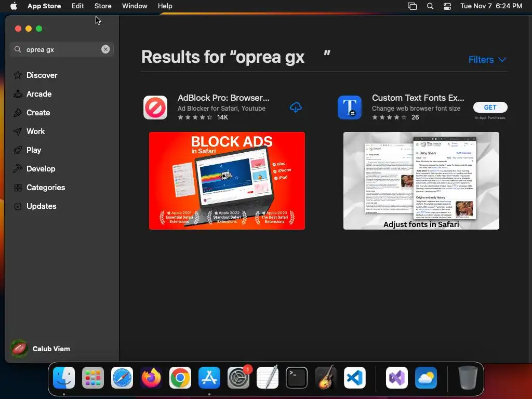The image size is (532, 399).
Task: Click Change web browser font size subtitle
Action: (416, 108)
